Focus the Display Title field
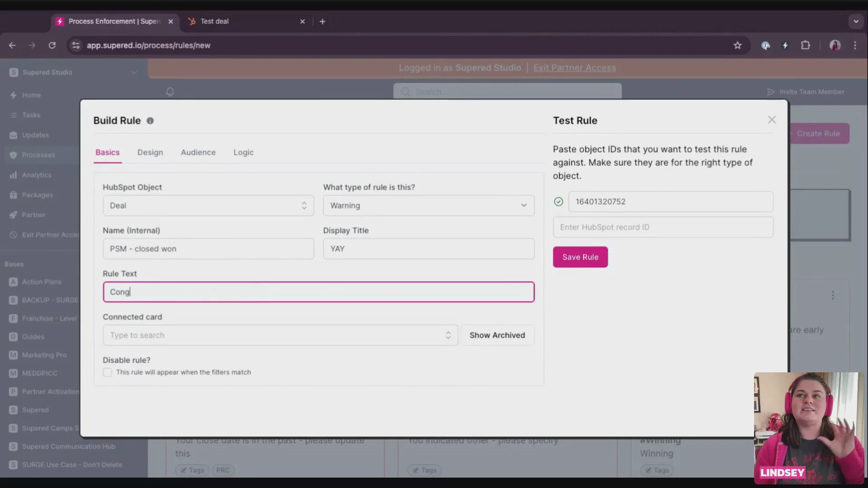Screen dimensions: 868x488 pos(429,249)
